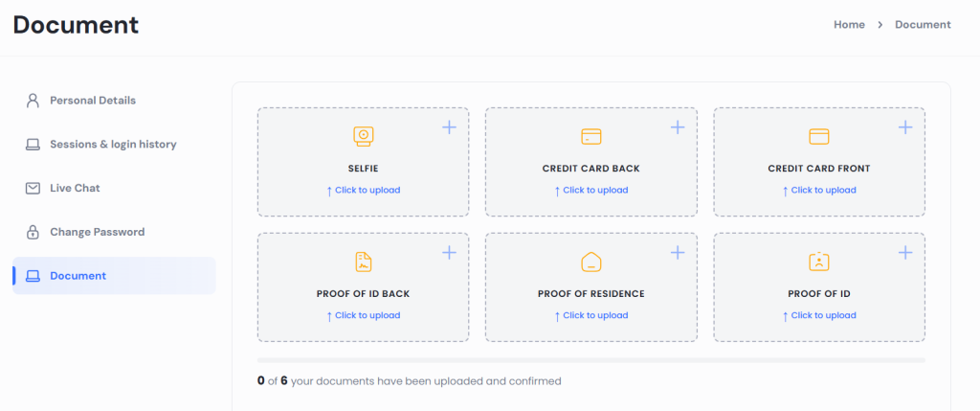Screen dimensions: 980x411
Task: Click the Proof of Residence house icon
Action: coord(590,262)
